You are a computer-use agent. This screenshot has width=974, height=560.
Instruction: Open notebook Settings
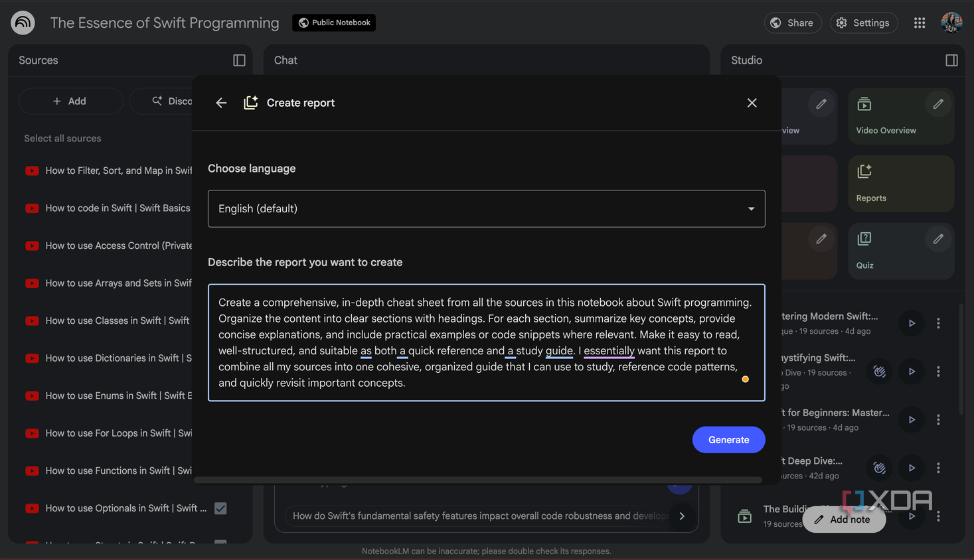pyautogui.click(x=863, y=23)
